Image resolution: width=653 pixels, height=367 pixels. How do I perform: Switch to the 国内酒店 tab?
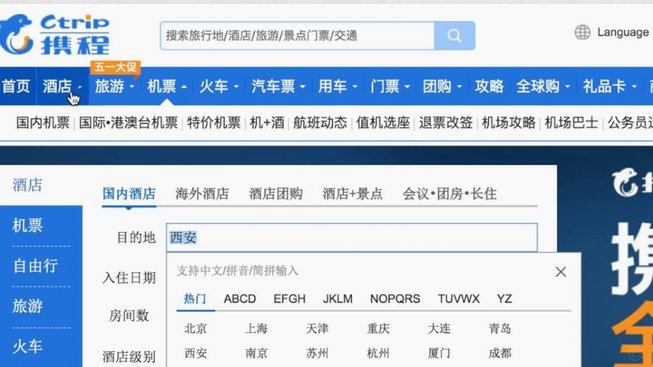tap(129, 194)
